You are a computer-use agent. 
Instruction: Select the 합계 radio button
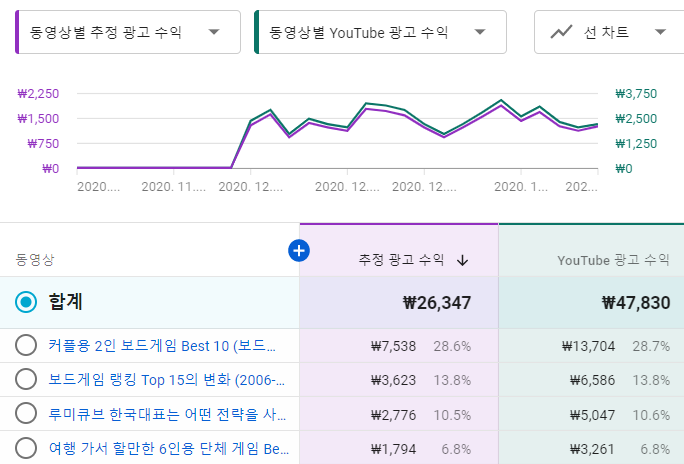[26, 302]
